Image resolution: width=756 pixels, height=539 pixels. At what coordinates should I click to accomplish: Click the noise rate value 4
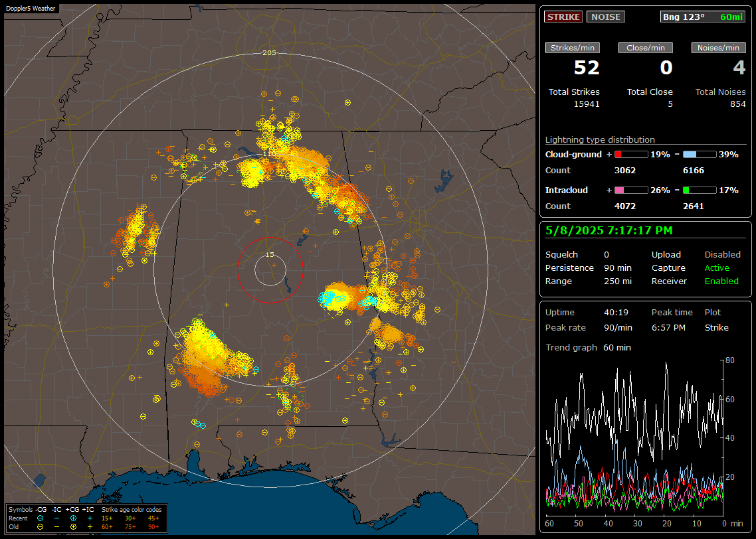click(739, 68)
